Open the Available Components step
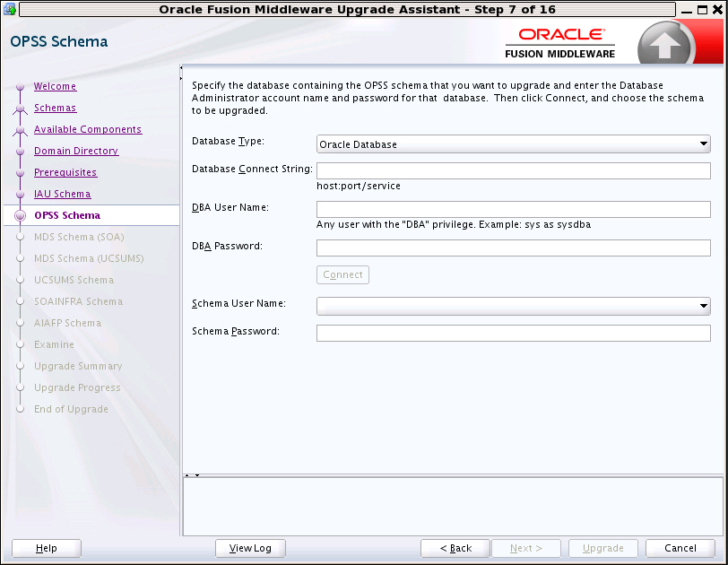 pyautogui.click(x=88, y=129)
